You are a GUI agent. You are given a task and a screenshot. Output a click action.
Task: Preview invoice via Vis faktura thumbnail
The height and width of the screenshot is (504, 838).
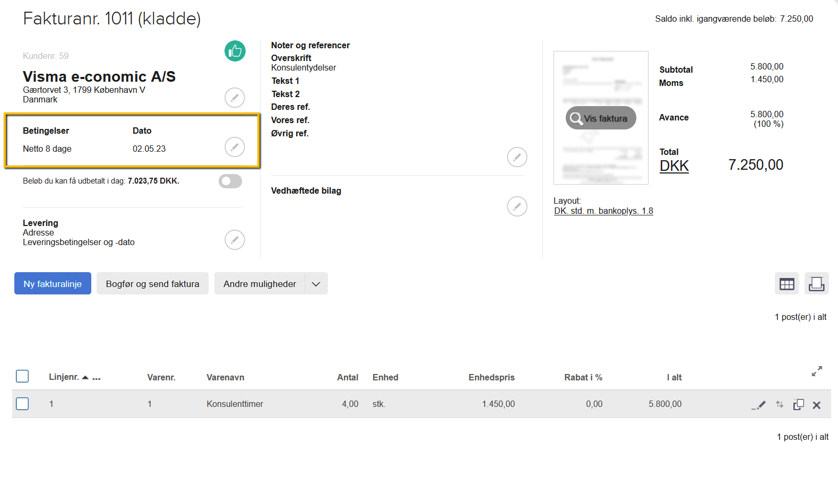(601, 118)
